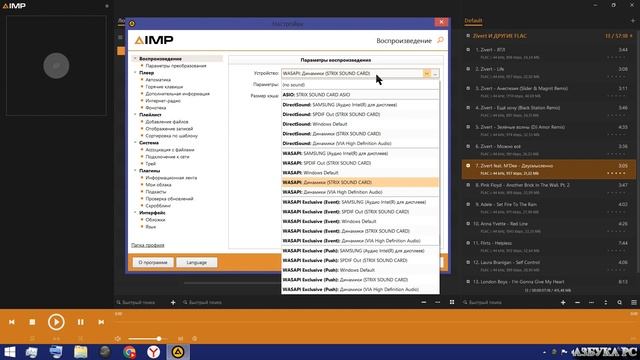Image resolution: width=640 pixels, height=360 pixels.
Task: Open Ассоциация с файлами settings page
Action: pos(170,150)
